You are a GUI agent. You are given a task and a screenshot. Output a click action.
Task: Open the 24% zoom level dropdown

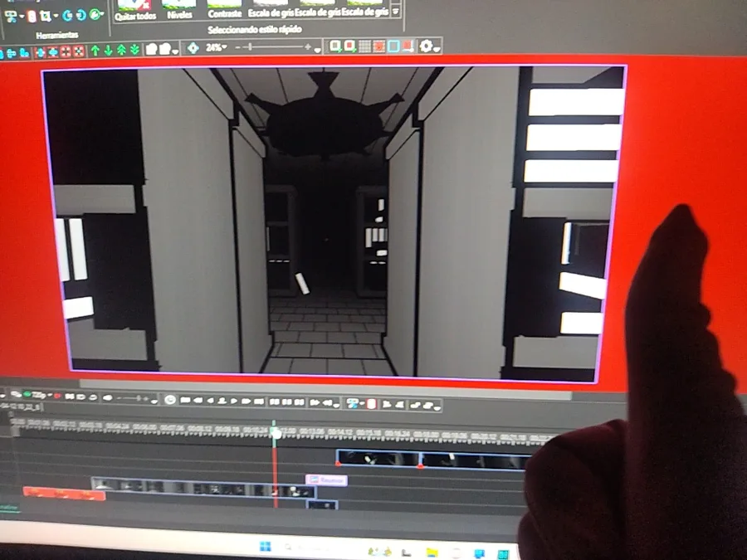(x=217, y=47)
